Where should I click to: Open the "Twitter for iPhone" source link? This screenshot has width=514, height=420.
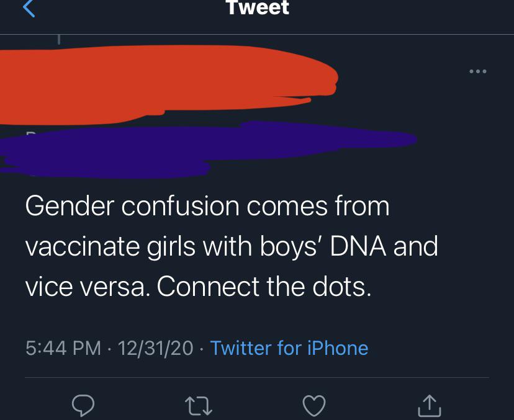[x=289, y=347]
